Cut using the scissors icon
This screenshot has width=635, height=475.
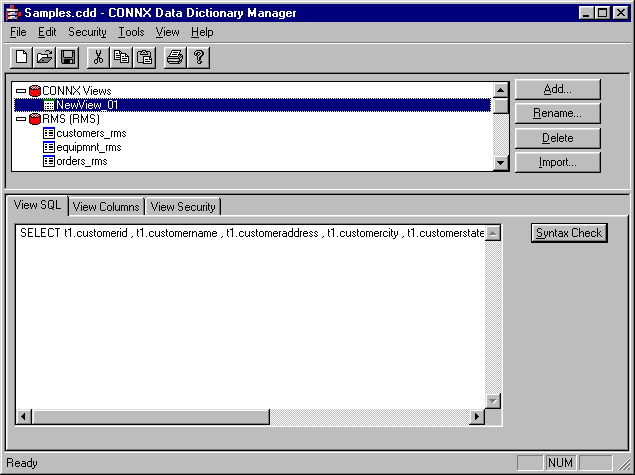pos(98,57)
